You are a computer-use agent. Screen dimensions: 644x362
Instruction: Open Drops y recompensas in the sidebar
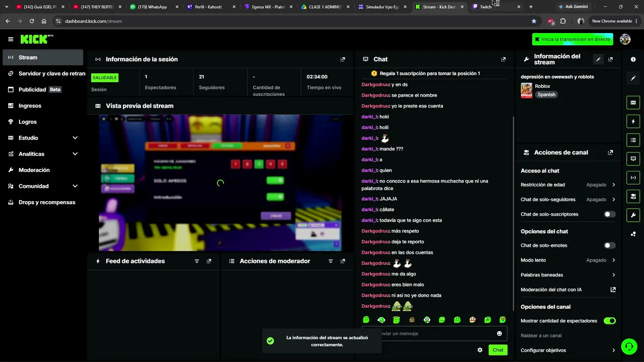coord(43,202)
